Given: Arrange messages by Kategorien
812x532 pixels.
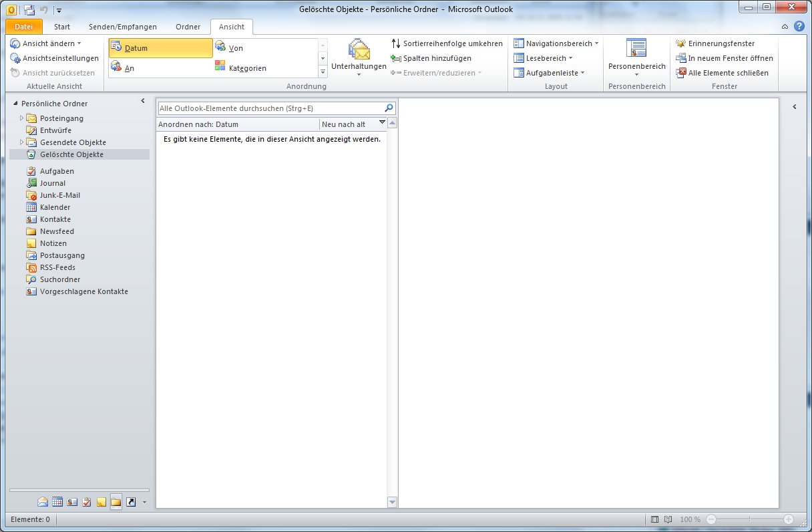Looking at the screenshot, I should pyautogui.click(x=264, y=68).
